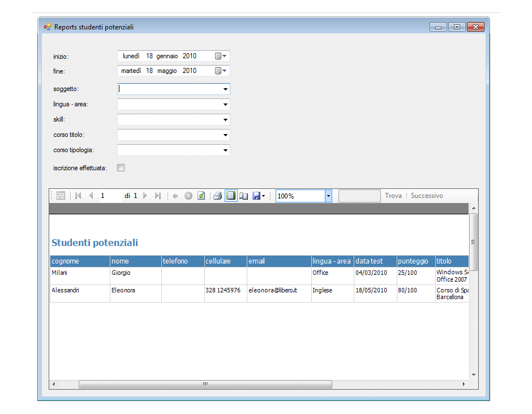Toggle iscrizione effettuata checkbox
The width and height of the screenshot is (532, 414).
(x=121, y=168)
